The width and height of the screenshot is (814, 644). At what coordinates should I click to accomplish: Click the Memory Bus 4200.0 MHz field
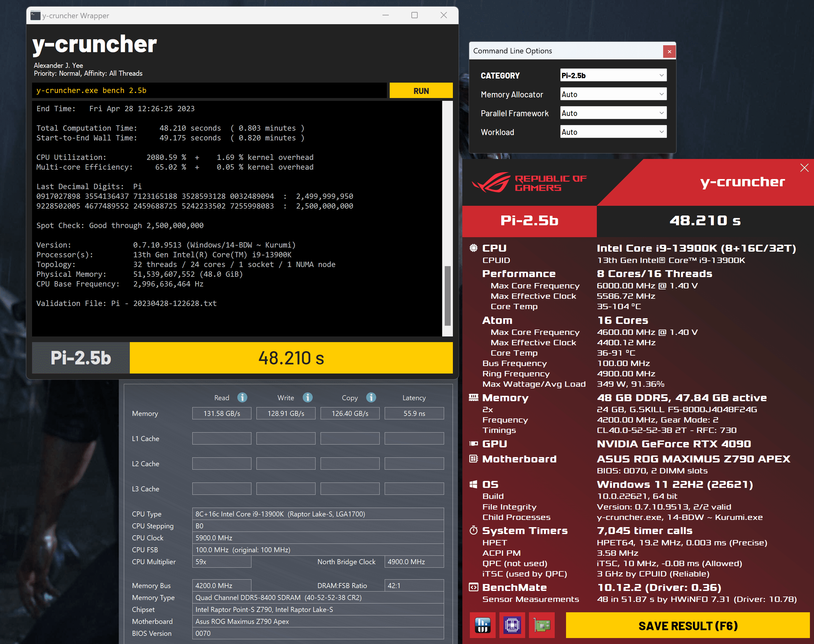[222, 585]
